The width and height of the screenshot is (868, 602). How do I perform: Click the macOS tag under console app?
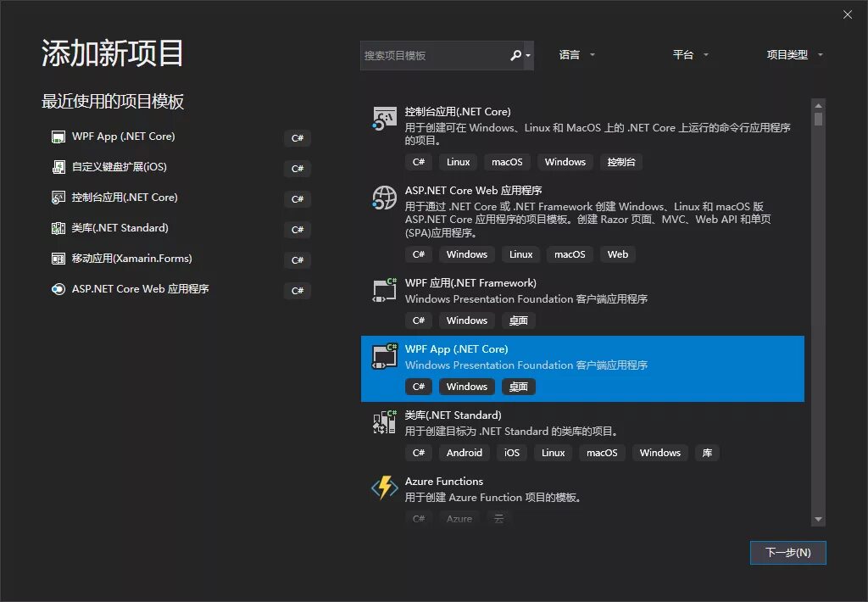(507, 162)
